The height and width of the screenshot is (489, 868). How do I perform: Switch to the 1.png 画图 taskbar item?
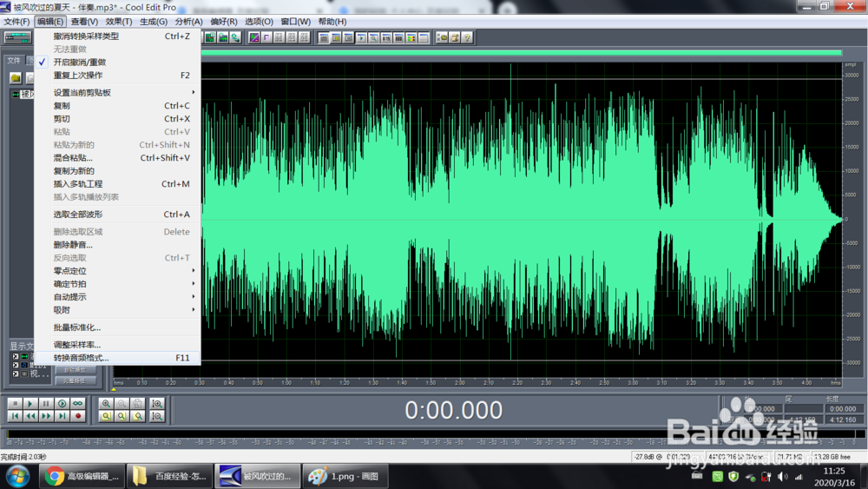coord(345,476)
